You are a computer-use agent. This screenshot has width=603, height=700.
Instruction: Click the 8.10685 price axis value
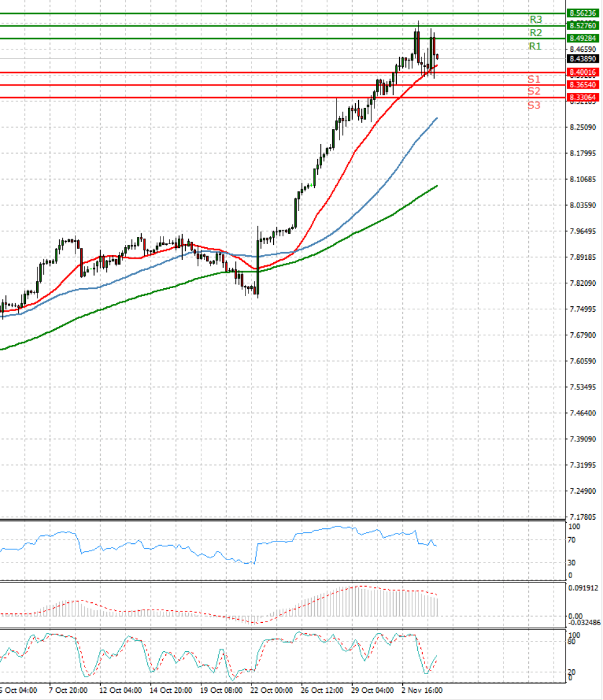pos(582,179)
